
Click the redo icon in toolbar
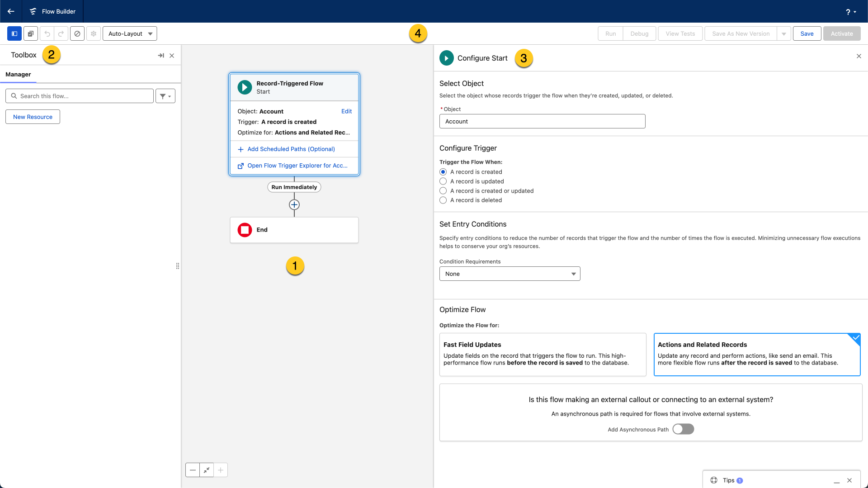(x=61, y=33)
